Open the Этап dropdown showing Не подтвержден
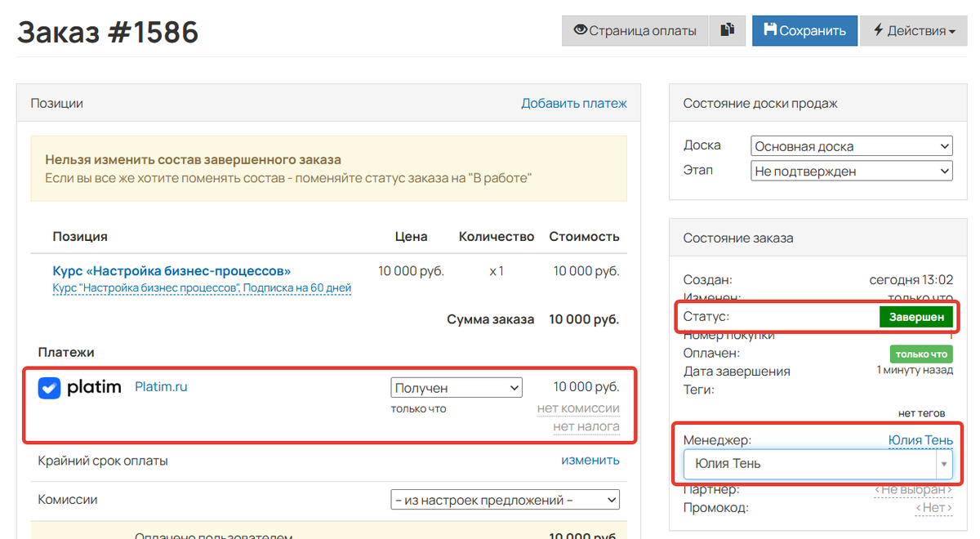 [x=851, y=171]
